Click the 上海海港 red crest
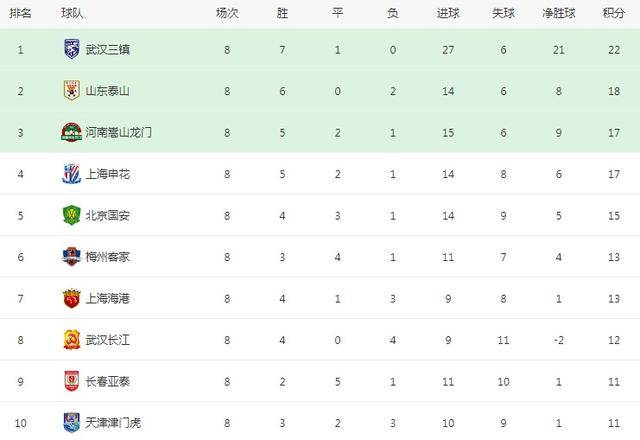Screen dimensions: 640x440 [71, 298]
